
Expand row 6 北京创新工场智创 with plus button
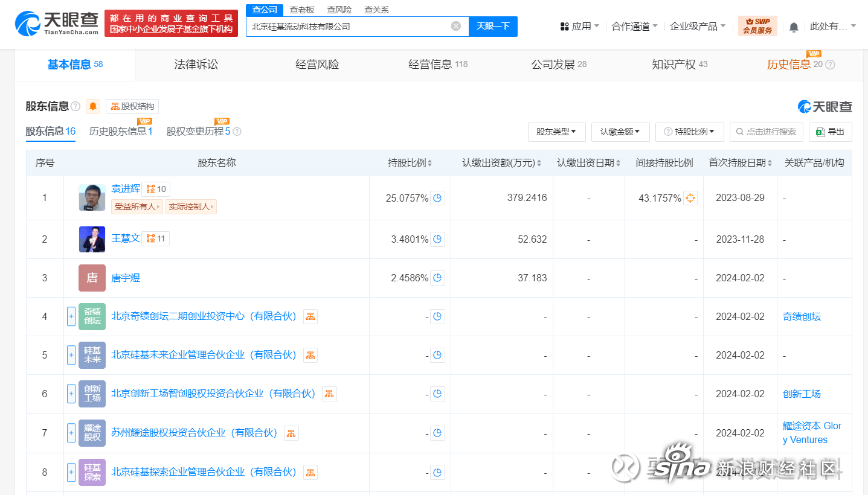[x=71, y=394]
